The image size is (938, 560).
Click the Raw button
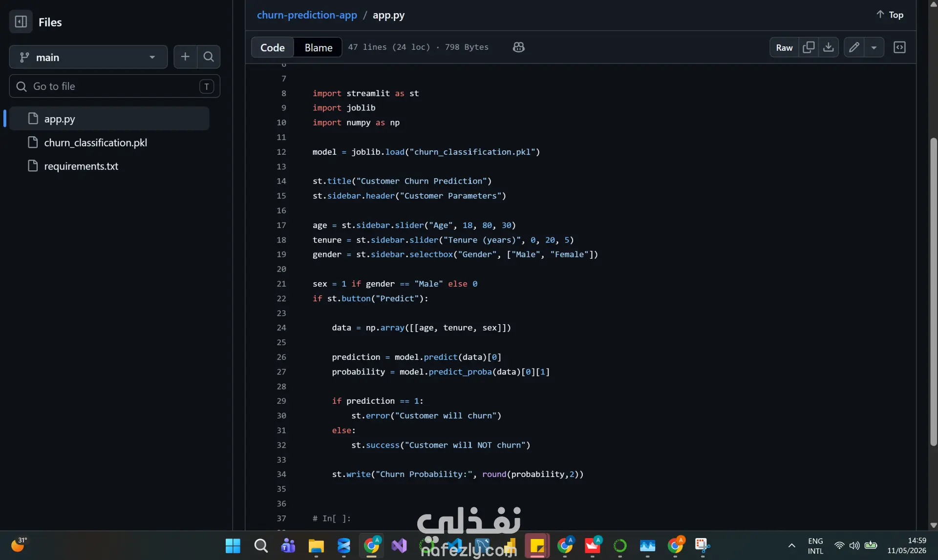[x=784, y=47]
